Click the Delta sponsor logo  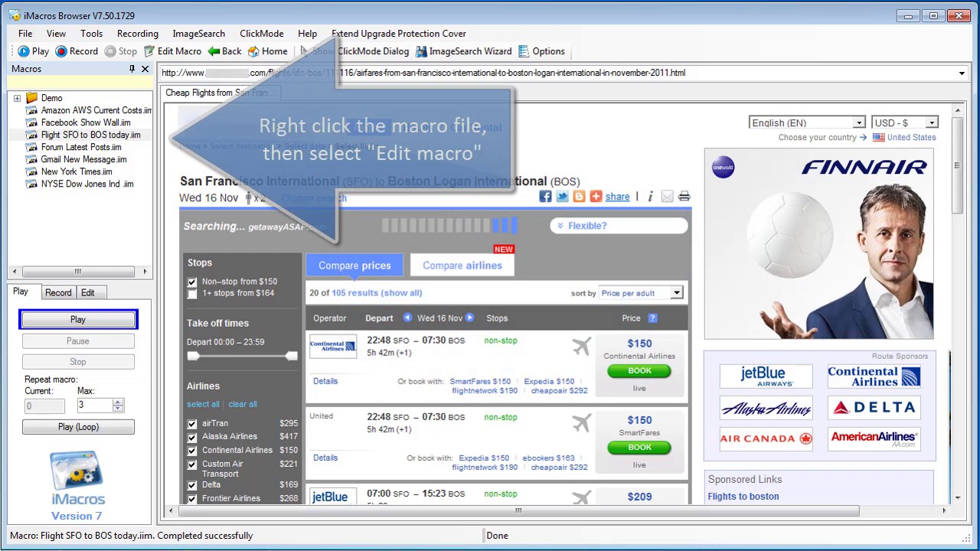(x=874, y=408)
